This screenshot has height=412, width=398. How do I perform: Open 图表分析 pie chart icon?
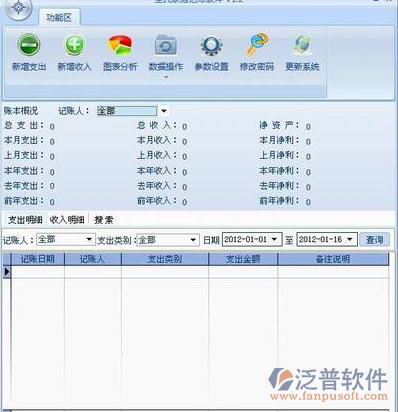click(x=120, y=45)
